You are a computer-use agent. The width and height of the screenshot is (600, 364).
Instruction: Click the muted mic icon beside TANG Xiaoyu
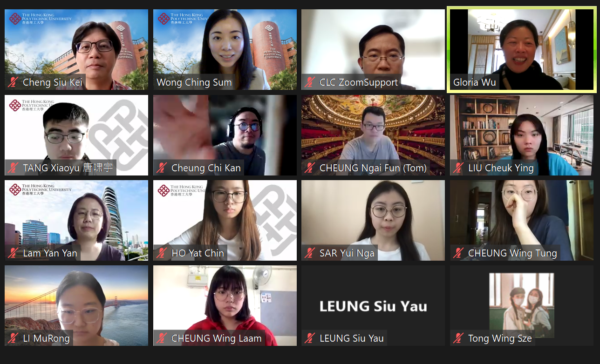click(13, 168)
